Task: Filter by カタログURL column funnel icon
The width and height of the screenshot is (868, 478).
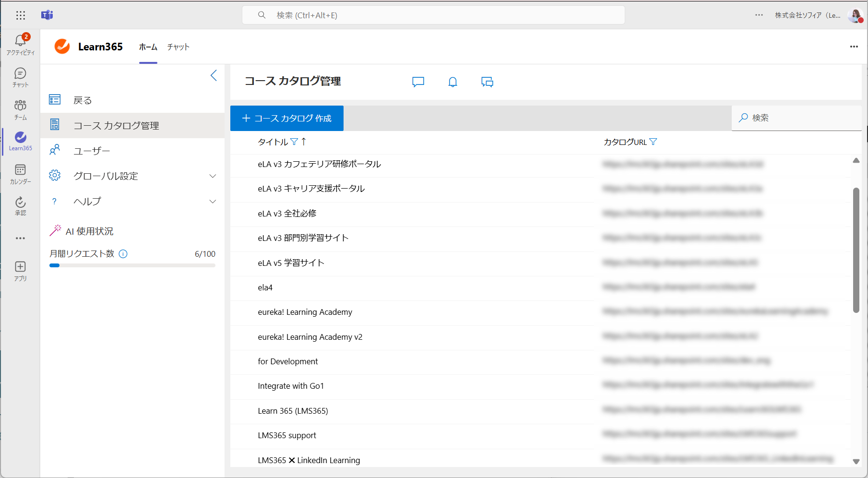Action: point(653,142)
